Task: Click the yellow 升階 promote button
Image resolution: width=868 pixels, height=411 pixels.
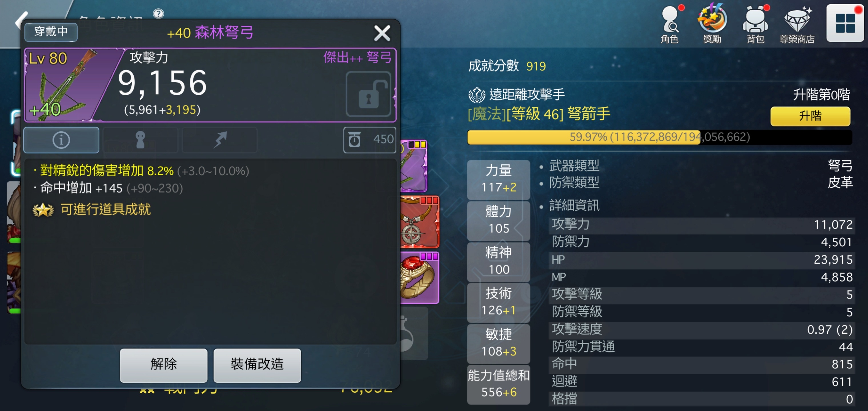Action: [x=810, y=116]
